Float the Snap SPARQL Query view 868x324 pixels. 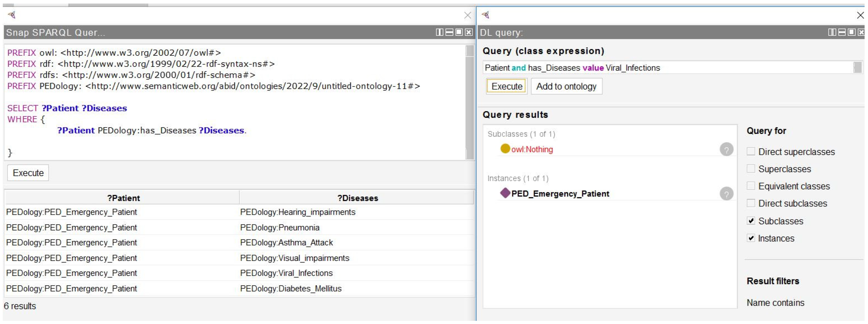[x=459, y=32]
